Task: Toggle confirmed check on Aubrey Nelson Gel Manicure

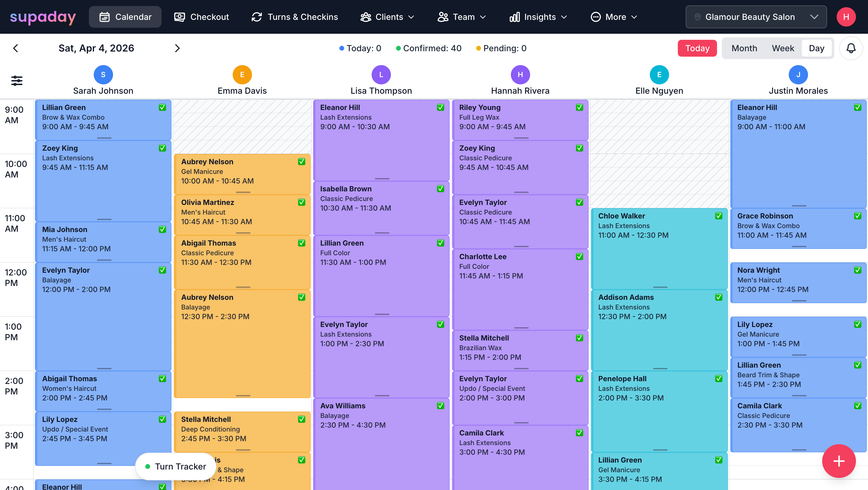Action: click(302, 162)
